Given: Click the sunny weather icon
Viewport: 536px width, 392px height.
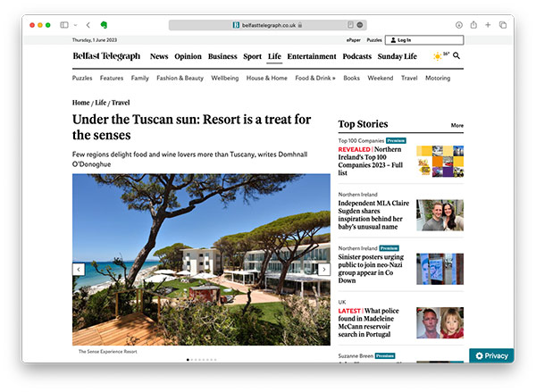Looking at the screenshot, I should coord(437,56).
